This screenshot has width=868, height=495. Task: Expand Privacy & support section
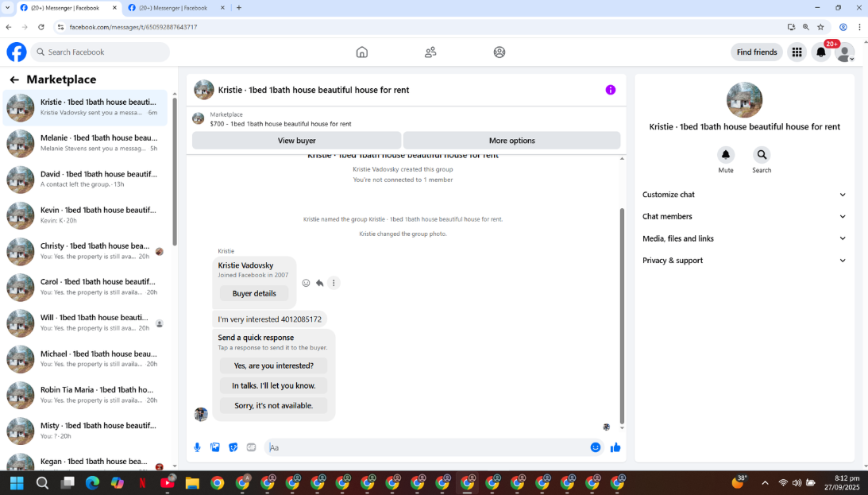coord(744,261)
